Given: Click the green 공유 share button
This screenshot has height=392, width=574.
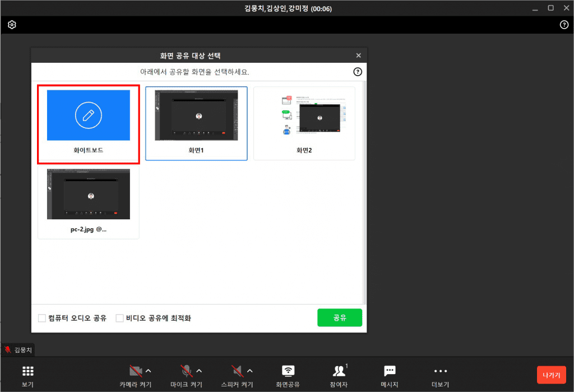Looking at the screenshot, I should point(339,317).
